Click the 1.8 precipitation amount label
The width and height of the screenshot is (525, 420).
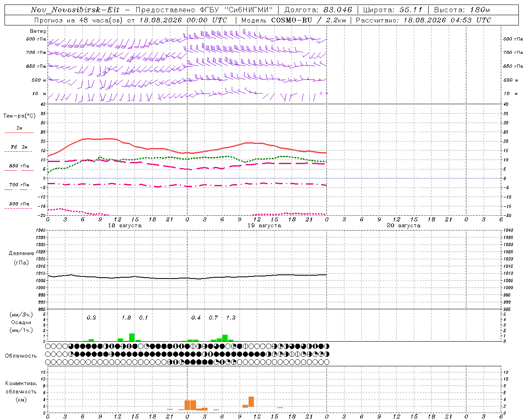pyautogui.click(x=126, y=317)
